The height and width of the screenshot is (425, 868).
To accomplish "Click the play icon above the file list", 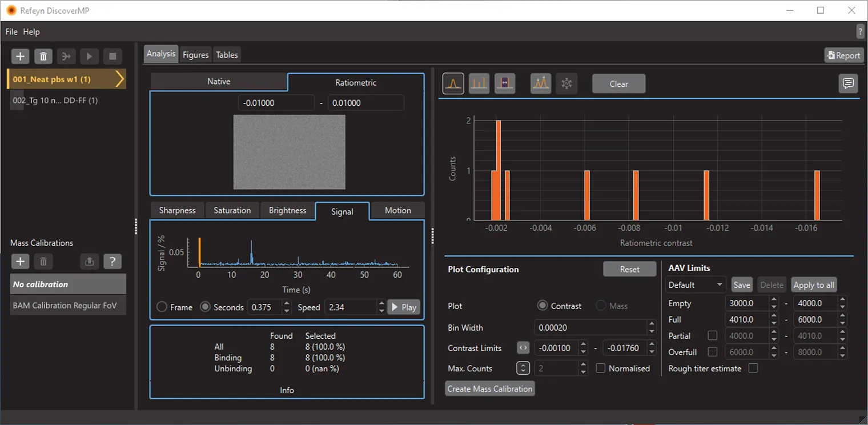I will coord(89,56).
